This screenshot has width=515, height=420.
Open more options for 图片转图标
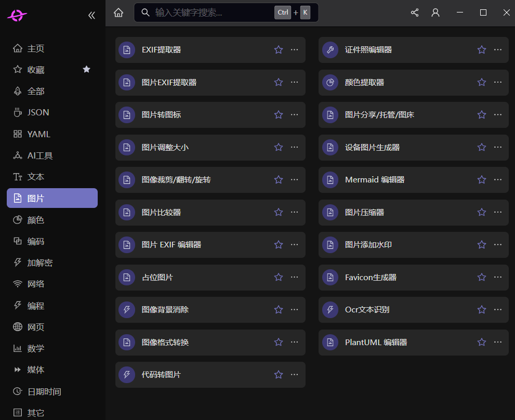pos(294,114)
